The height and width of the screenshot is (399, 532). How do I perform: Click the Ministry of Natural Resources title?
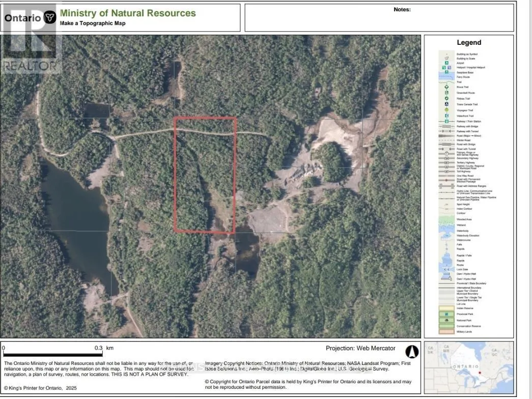coord(127,13)
